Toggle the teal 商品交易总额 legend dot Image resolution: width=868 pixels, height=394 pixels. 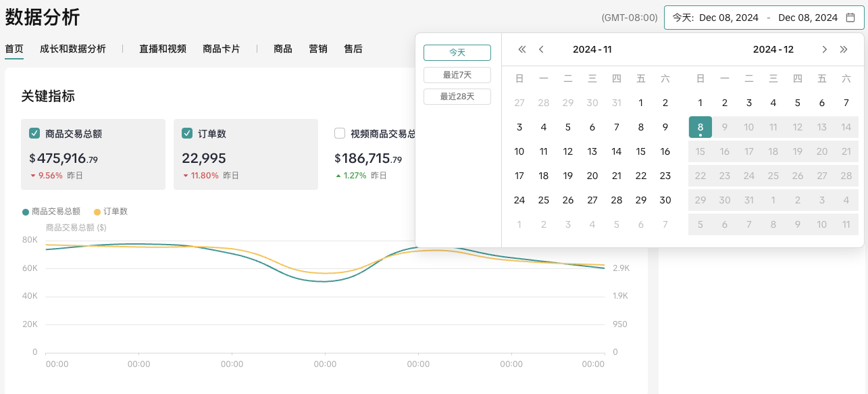point(26,212)
